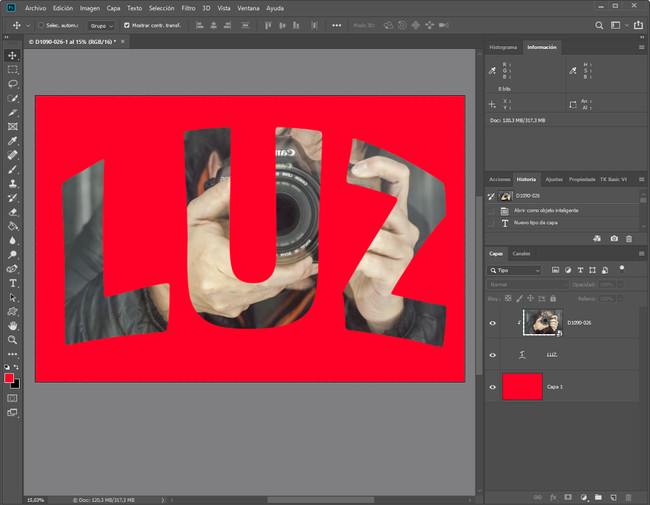Open the Filtro menu
This screenshot has width=650, height=505.
(x=188, y=7)
